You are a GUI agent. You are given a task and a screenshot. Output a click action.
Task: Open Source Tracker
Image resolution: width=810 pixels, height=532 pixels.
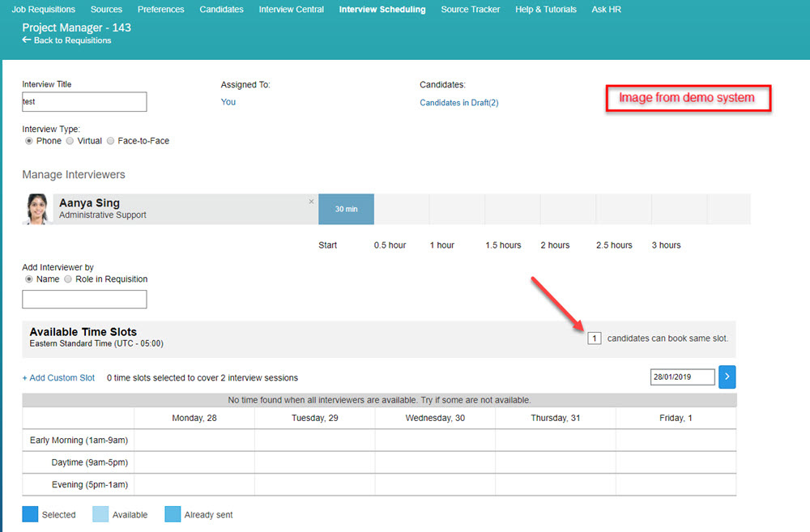coord(470,9)
